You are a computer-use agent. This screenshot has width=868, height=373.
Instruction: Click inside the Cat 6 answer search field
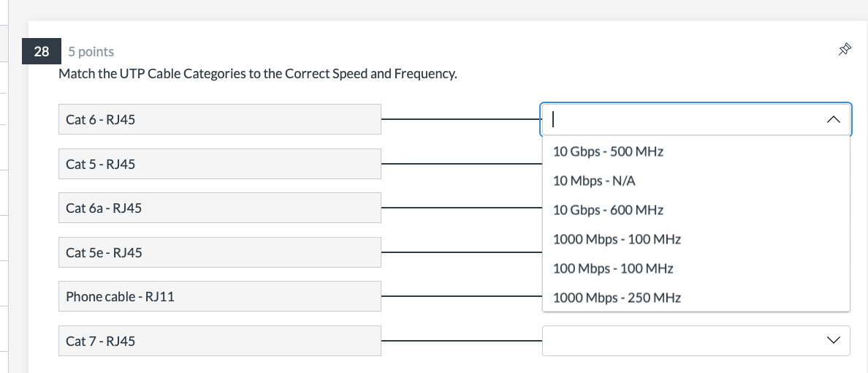[x=684, y=119]
